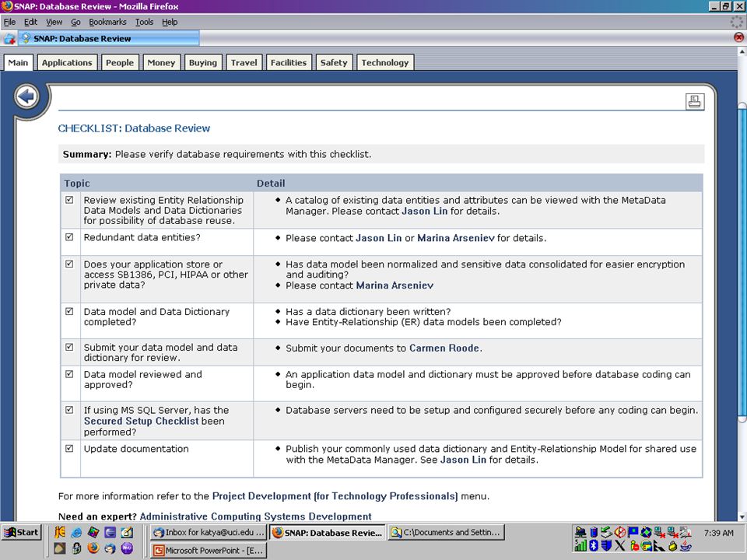
Task: Open the C:\Documents and Settings taskbar window
Action: coord(446,532)
